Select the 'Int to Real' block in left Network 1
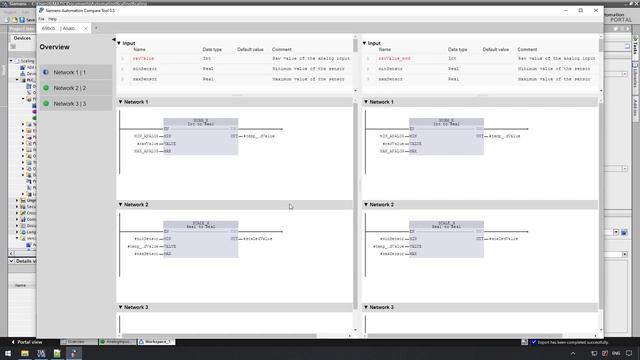Screen dimensions: 640x360 pos(201,137)
